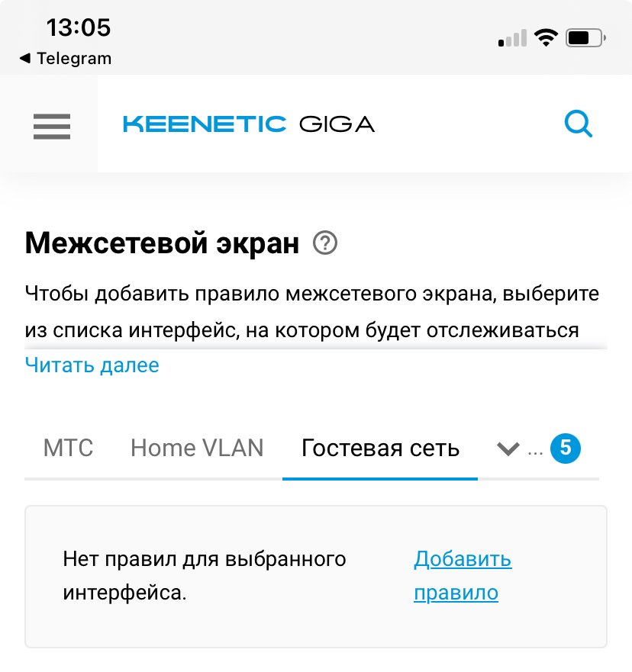Tap the search magnifier icon

[x=578, y=124]
